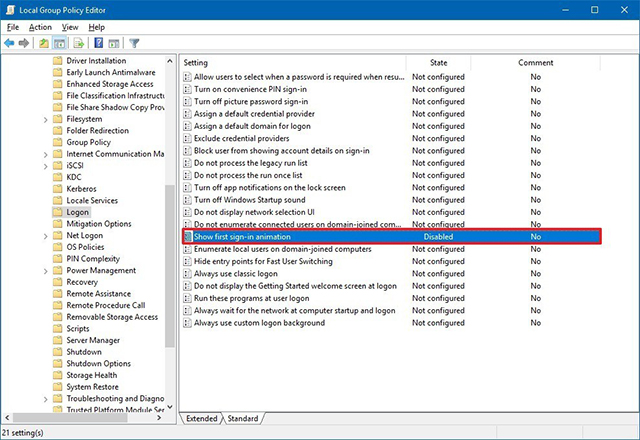Sort by the State column header
Image resolution: width=640 pixels, height=440 pixels.
(x=438, y=62)
